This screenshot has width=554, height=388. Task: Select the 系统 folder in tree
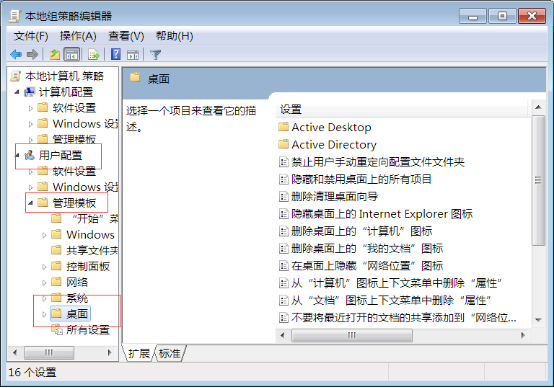[77, 298]
